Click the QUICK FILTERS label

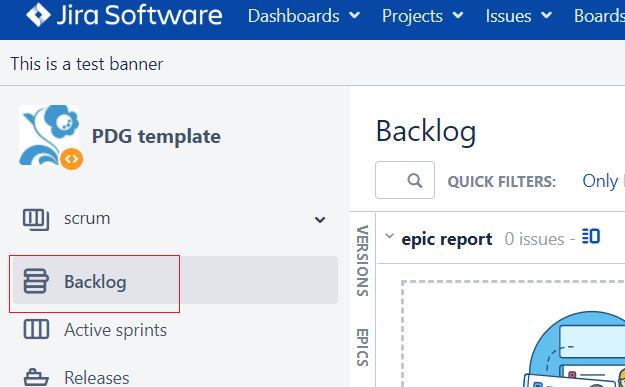coord(501,181)
